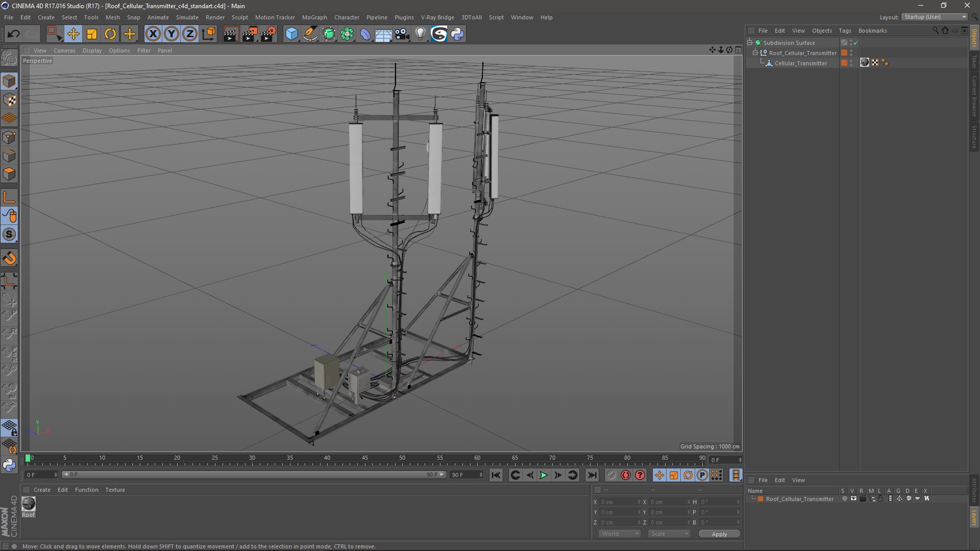Open the MoGraph menu
Viewport: 980px width, 551px height.
coord(314,17)
